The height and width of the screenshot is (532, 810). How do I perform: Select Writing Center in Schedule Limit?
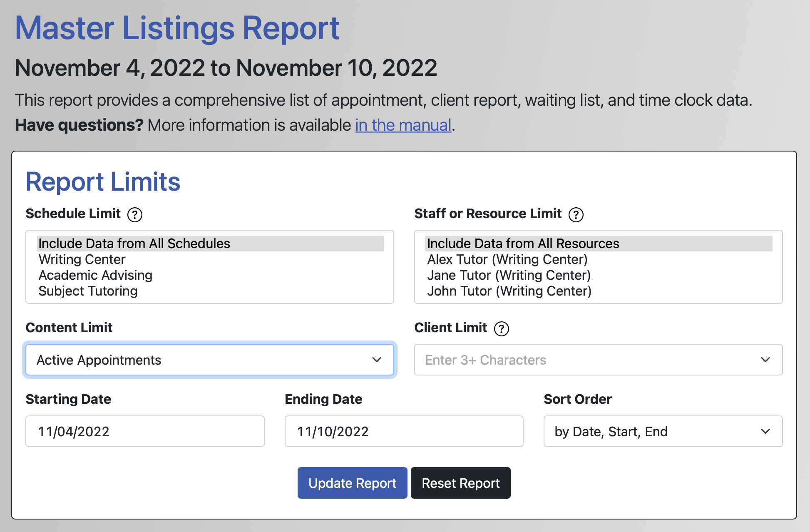pyautogui.click(x=82, y=259)
